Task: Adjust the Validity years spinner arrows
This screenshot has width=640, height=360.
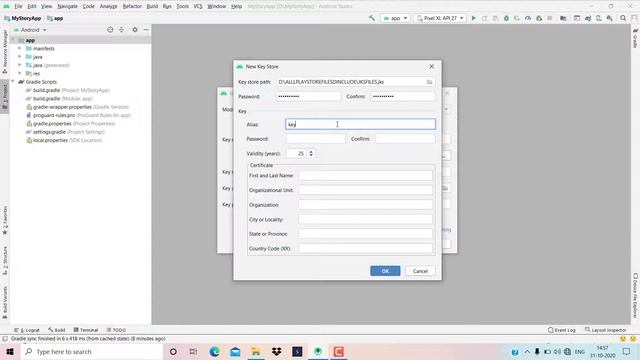Action: (311, 153)
